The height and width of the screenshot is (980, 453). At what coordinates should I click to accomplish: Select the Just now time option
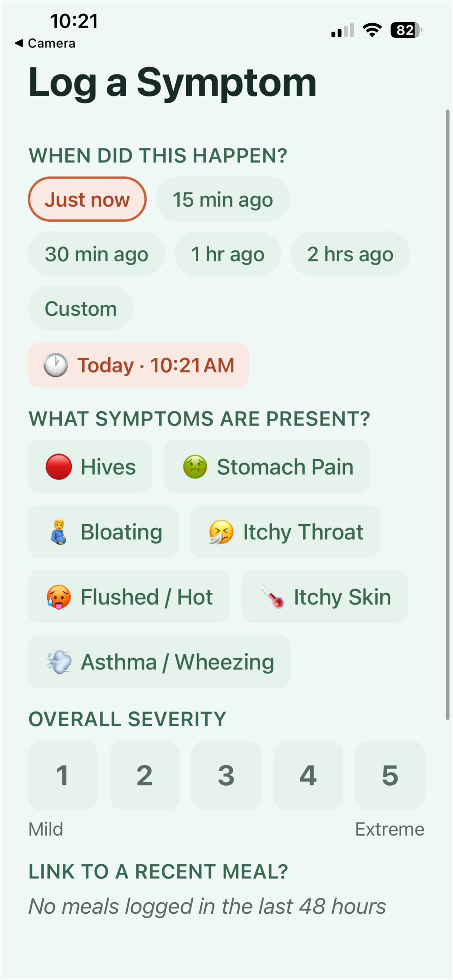(87, 199)
